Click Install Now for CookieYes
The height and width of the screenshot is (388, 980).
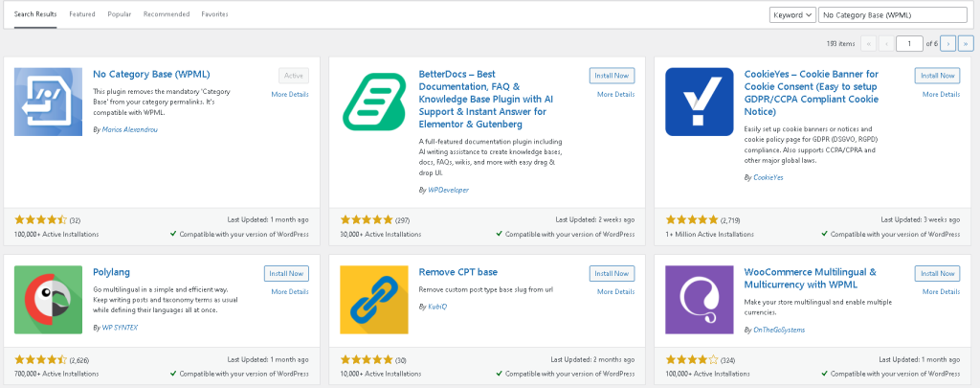tap(937, 76)
